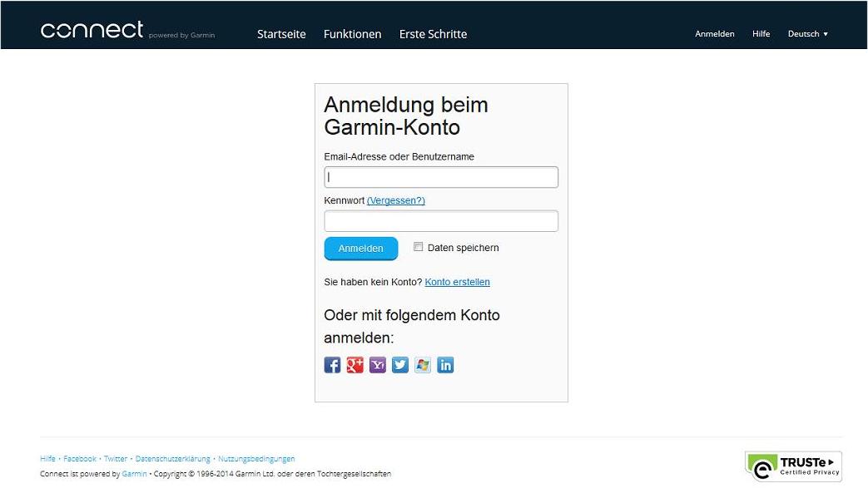Click the Garmin Connect logo
Image resolution: width=868 pixels, height=503 pixels.
pos(92,31)
